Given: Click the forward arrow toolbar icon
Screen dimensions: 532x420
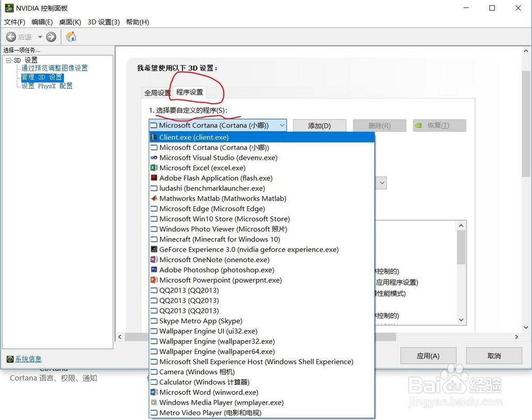Looking at the screenshot, I should point(51,37).
